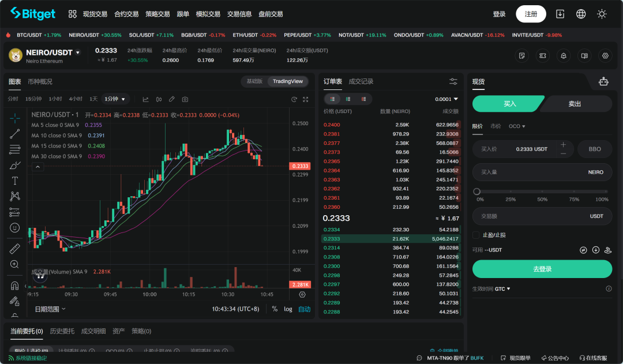Toggle percent scale on chart
623x364 pixels.
[275, 309]
